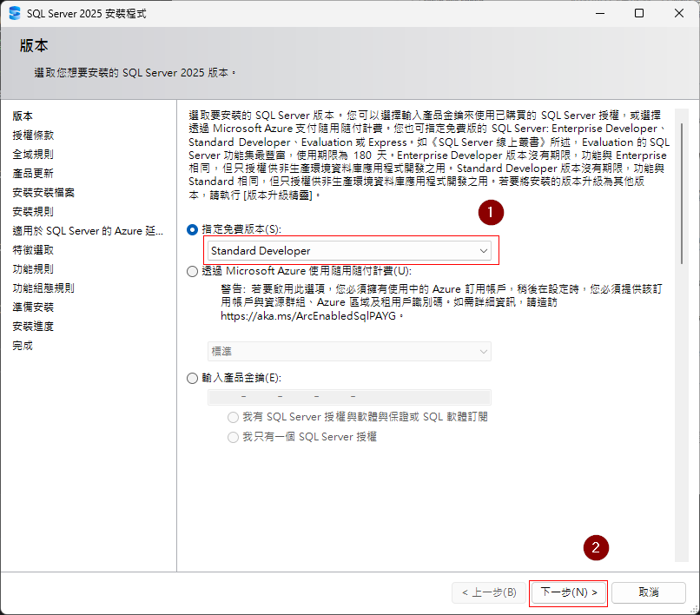Image resolution: width=700 pixels, height=615 pixels.
Task: Select 透過 Microsoft Azure 使用隨用隨付計費 radio button
Action: (192, 271)
